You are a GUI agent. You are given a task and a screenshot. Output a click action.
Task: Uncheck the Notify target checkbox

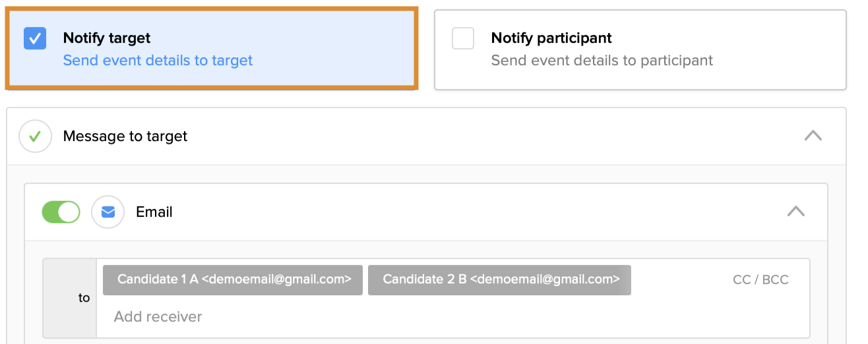coord(34,38)
